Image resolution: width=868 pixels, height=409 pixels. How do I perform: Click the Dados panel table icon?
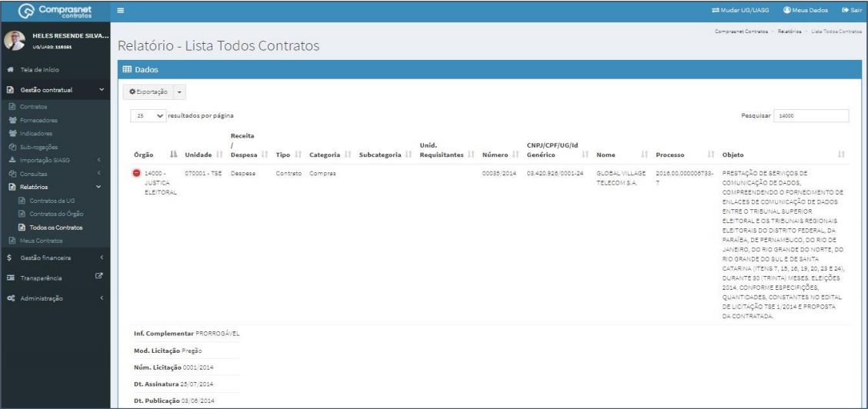click(x=126, y=70)
